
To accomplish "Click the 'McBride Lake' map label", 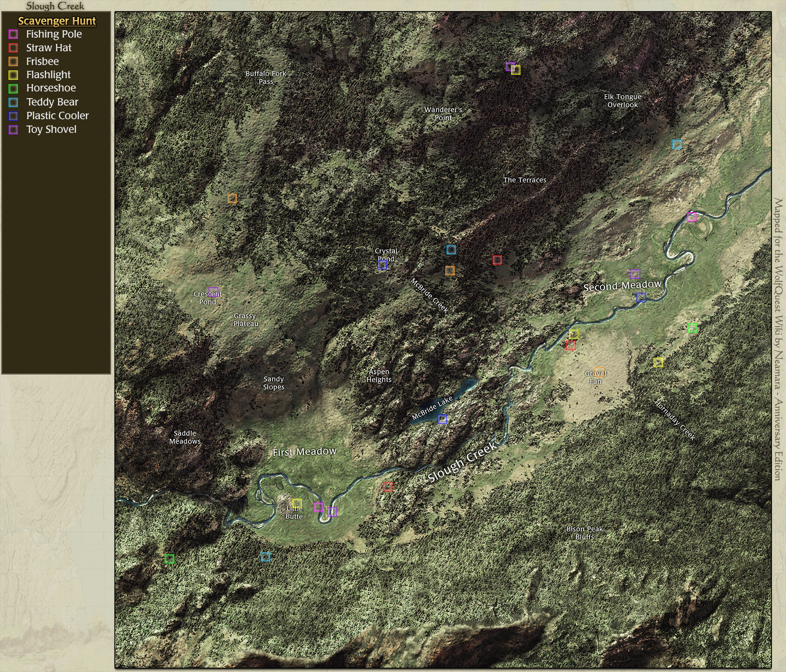I will click(x=432, y=408).
